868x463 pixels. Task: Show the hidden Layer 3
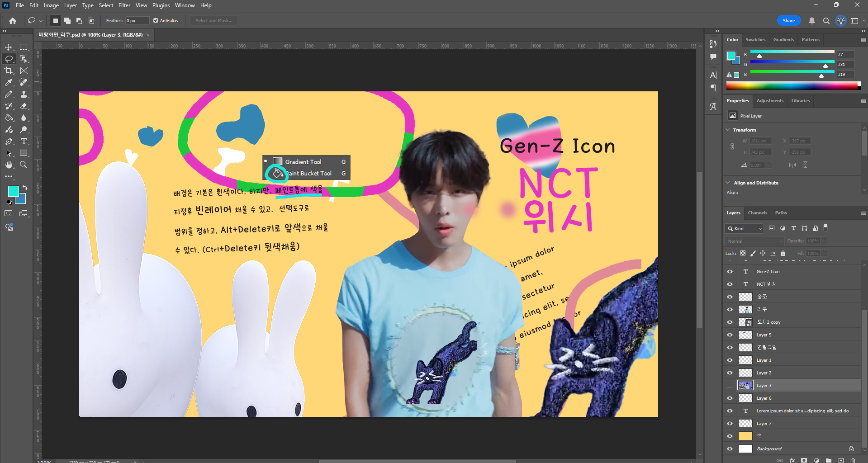730,386
